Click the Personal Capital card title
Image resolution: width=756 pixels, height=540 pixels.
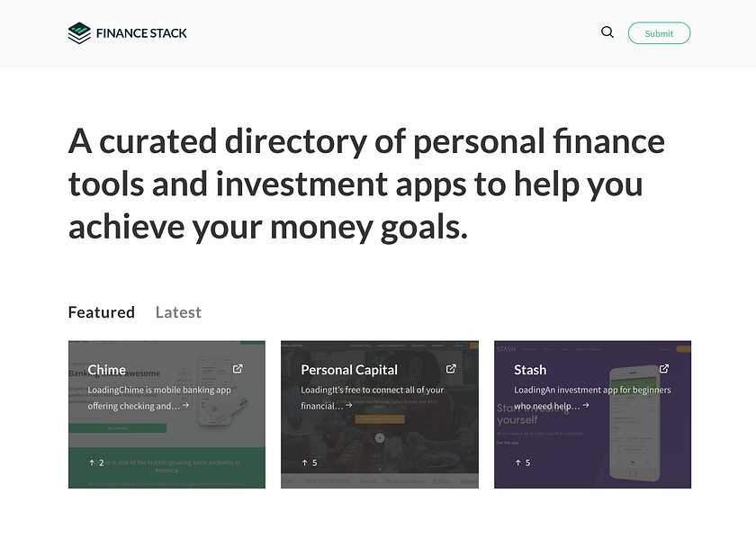[349, 369]
